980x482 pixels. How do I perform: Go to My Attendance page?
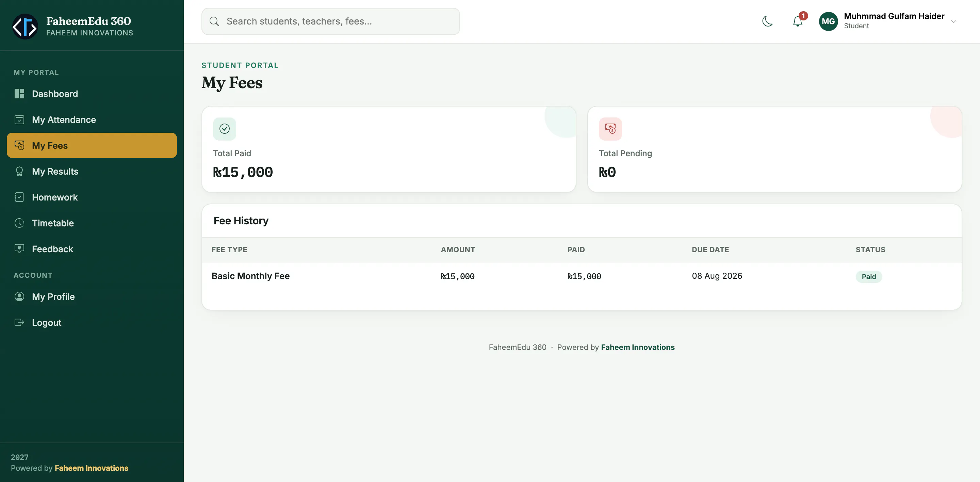(92, 119)
